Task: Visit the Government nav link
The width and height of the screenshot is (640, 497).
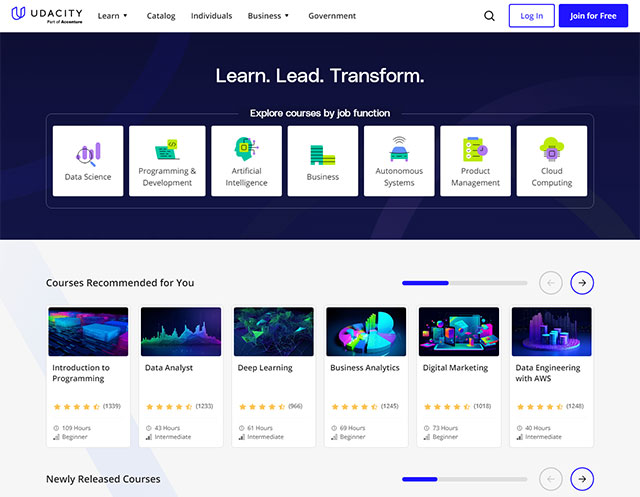Action: (x=332, y=16)
